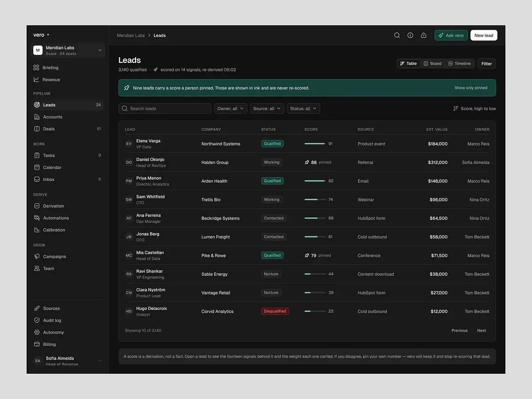Click the Tasks clipboard icon
The image size is (532, 399).
(x=37, y=156)
